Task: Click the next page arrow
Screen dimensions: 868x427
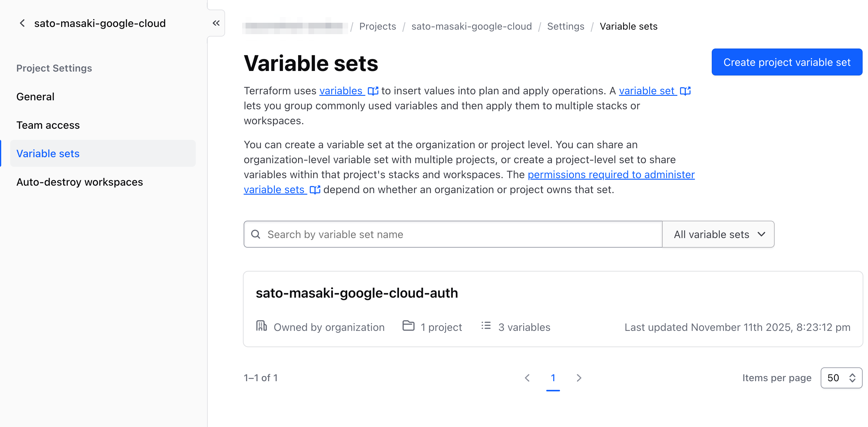Action: click(579, 378)
